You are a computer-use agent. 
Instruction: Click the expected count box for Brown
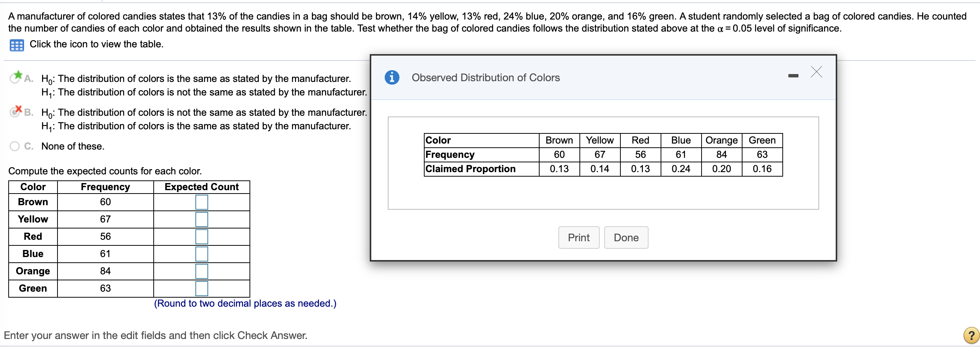[202, 202]
